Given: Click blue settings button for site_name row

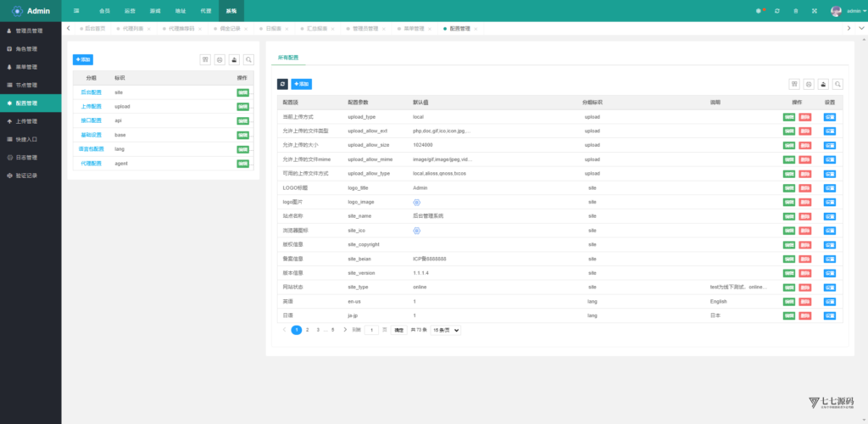Looking at the screenshot, I should point(830,216).
